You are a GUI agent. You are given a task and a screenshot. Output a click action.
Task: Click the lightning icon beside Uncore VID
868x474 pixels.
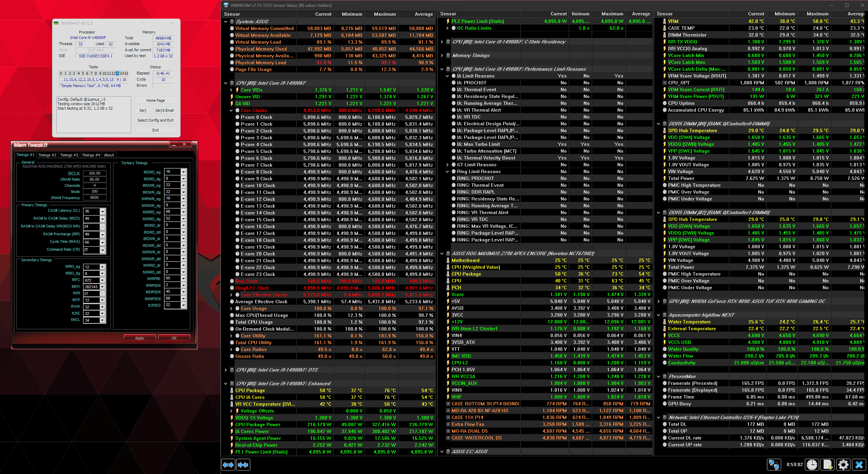click(232, 97)
